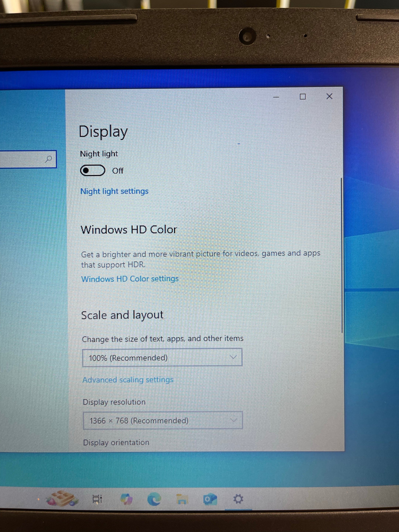399x532 pixels.
Task: Click the Display page heading
Action: (x=103, y=132)
